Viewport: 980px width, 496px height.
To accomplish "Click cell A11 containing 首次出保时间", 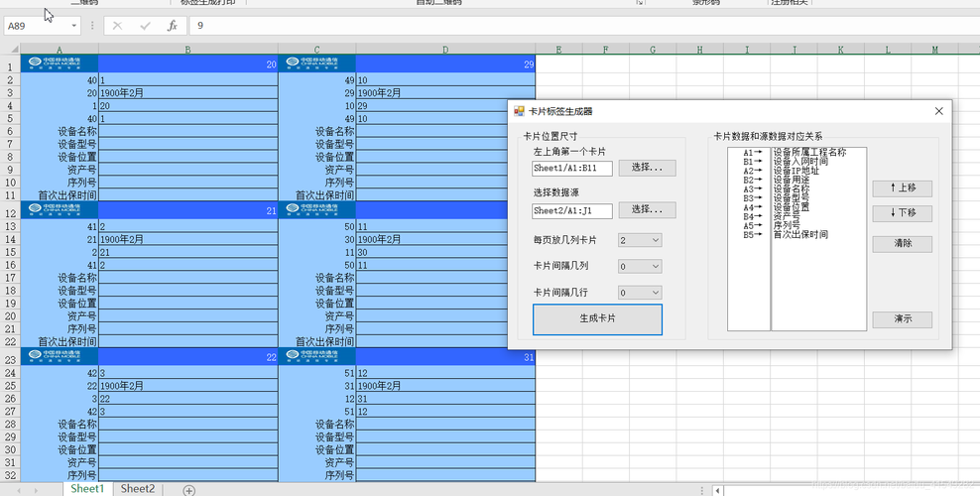I will coord(60,194).
